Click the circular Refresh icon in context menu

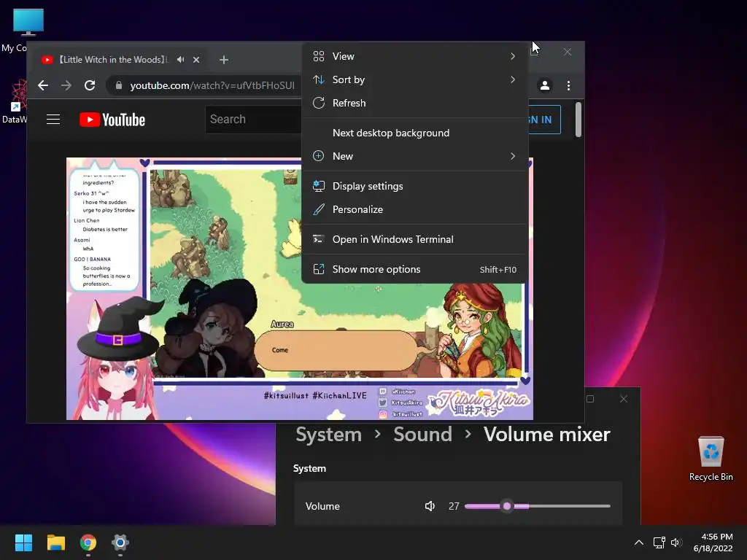pyautogui.click(x=319, y=103)
